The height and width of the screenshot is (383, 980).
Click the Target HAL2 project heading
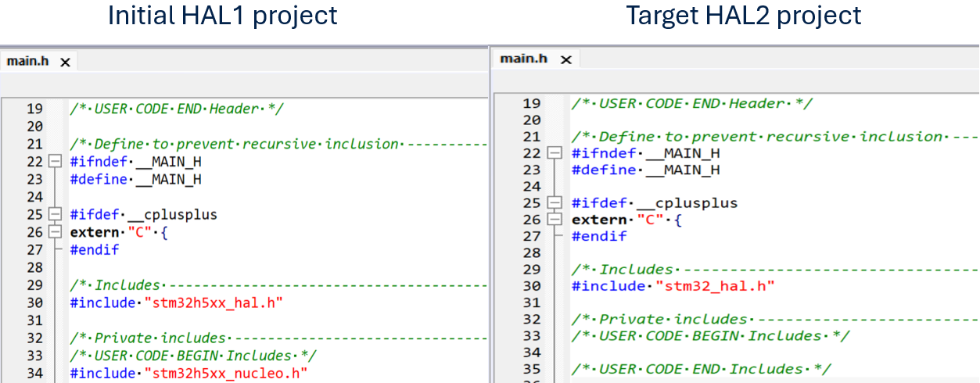(x=743, y=16)
